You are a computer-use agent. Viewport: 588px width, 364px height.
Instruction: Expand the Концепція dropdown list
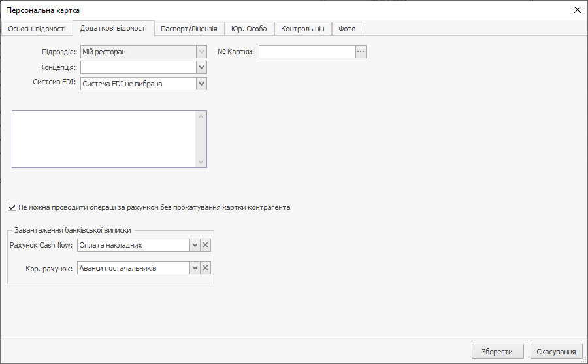pos(201,67)
